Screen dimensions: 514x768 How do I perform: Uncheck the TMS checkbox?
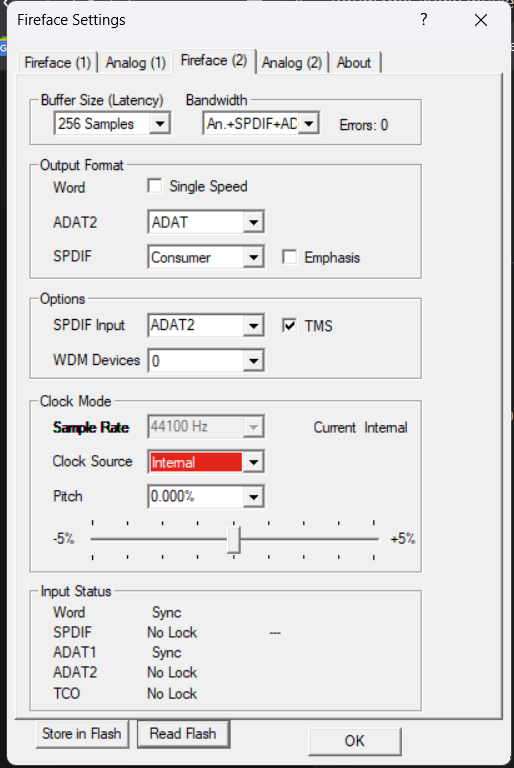(x=290, y=325)
